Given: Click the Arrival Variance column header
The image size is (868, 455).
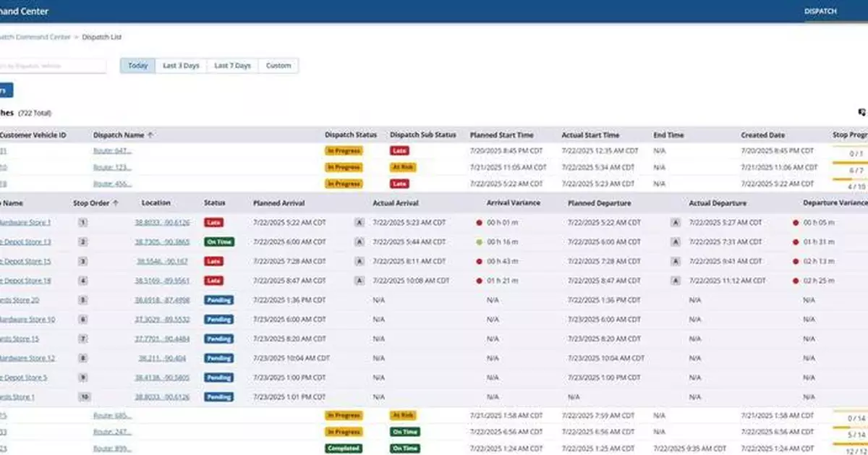Looking at the screenshot, I should click(x=514, y=203).
